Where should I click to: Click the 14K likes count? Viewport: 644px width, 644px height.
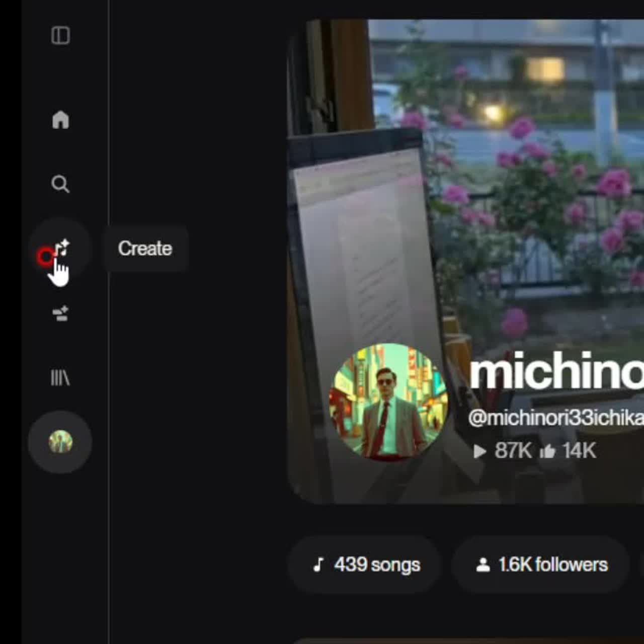[568, 451]
